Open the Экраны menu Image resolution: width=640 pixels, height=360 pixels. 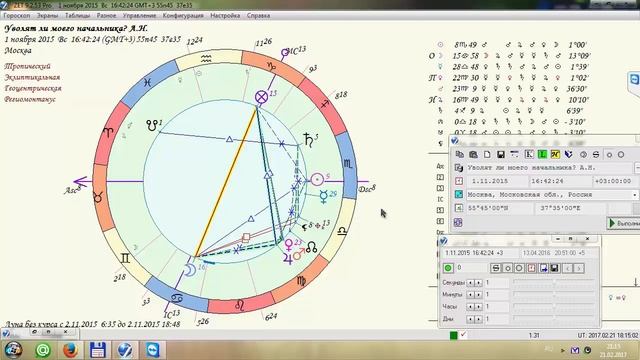tap(47, 16)
